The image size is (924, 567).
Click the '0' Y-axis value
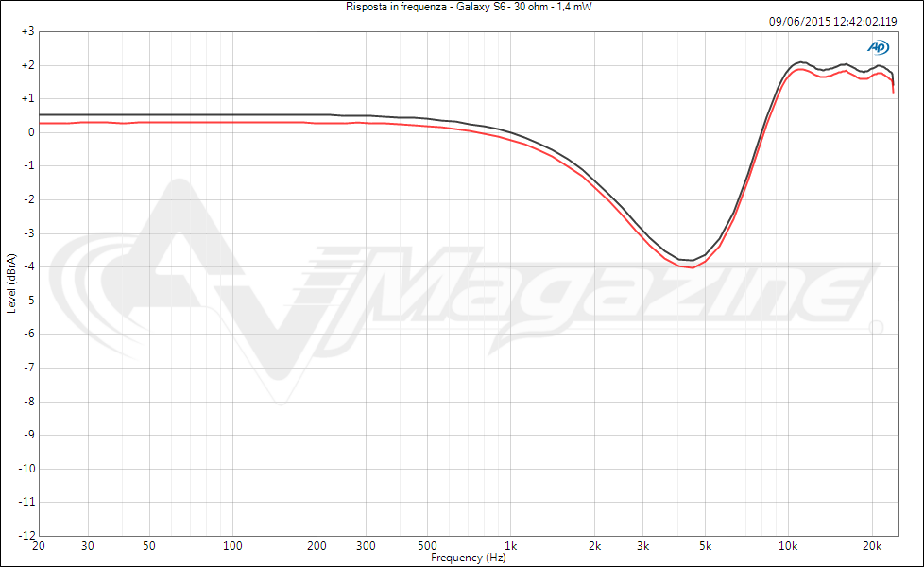[x=31, y=132]
